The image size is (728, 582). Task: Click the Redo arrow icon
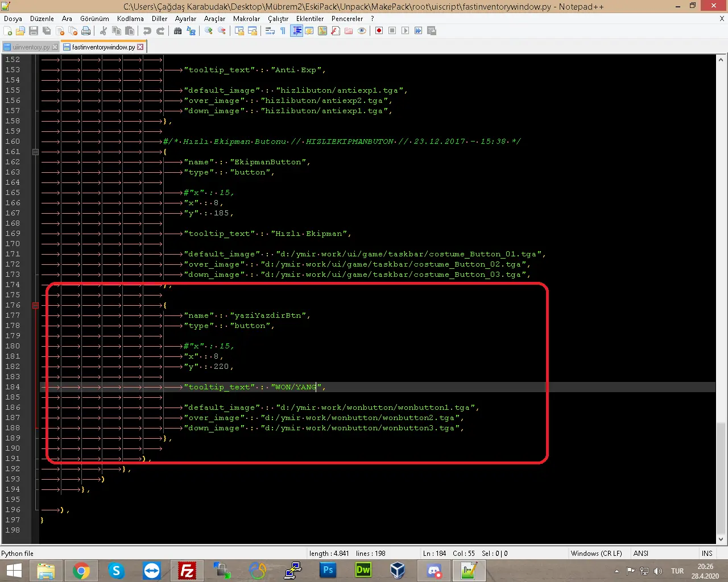(x=160, y=31)
